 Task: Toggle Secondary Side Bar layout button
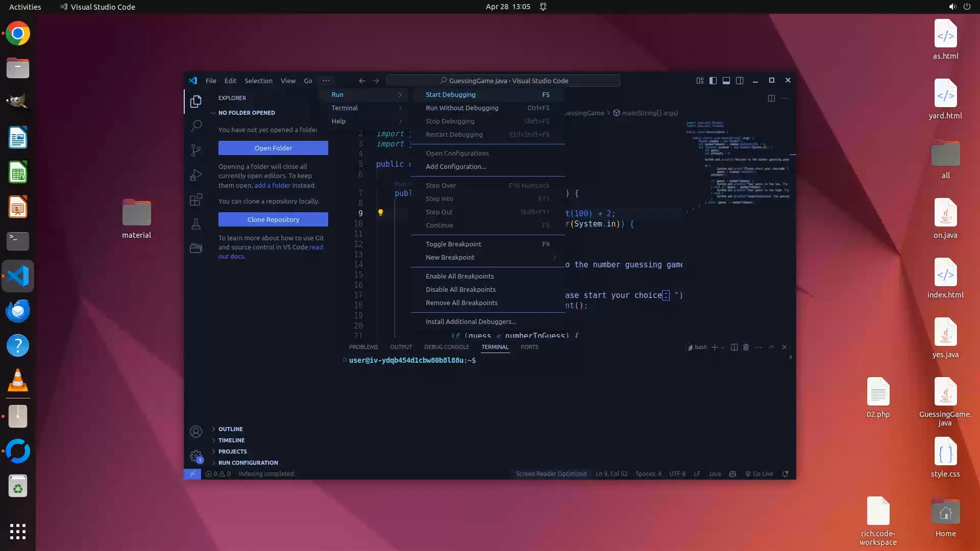[x=739, y=81]
